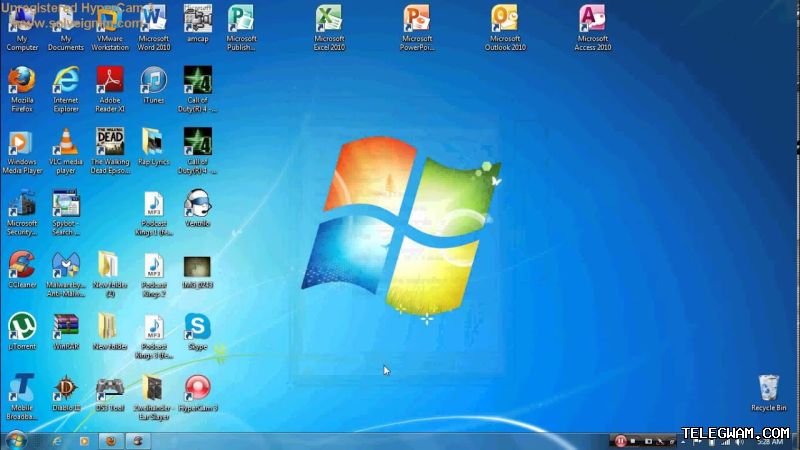Launch Windows Media Player from the taskbar
The height and width of the screenshot is (450, 800).
84,441
